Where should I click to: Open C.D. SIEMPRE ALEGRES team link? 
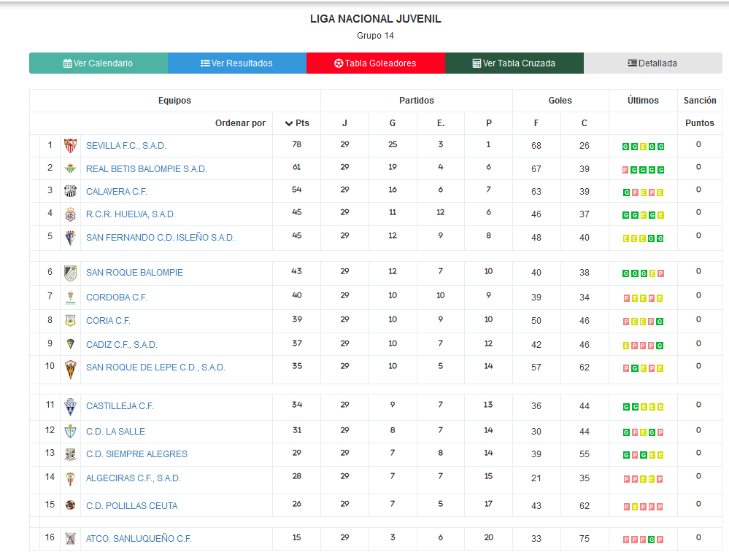coord(136,454)
